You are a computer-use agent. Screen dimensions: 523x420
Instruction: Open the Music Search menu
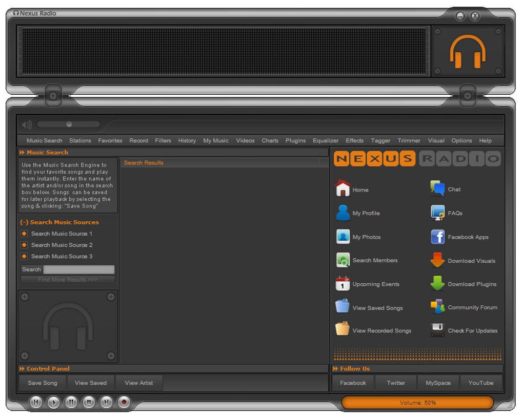pos(45,140)
